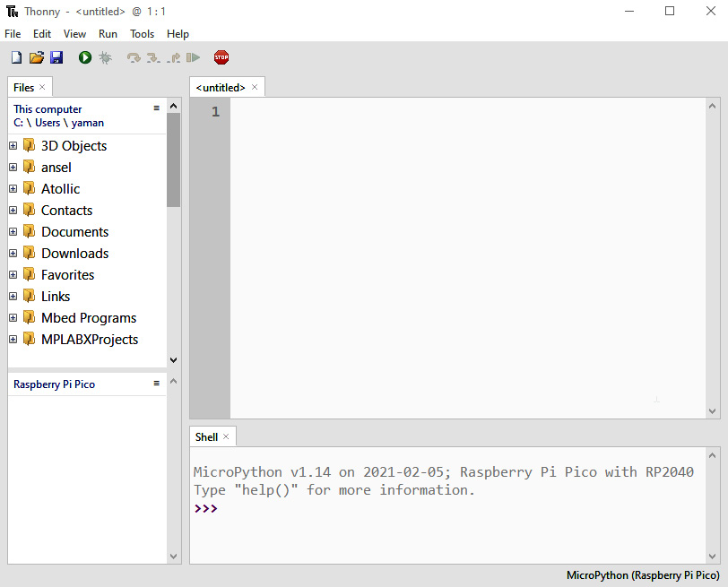Create a new file with toolbar icon
The image size is (728, 587).
[x=16, y=57]
